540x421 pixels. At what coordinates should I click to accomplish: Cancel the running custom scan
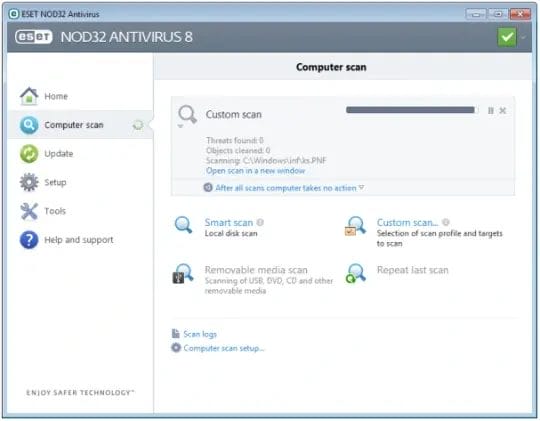(x=503, y=111)
